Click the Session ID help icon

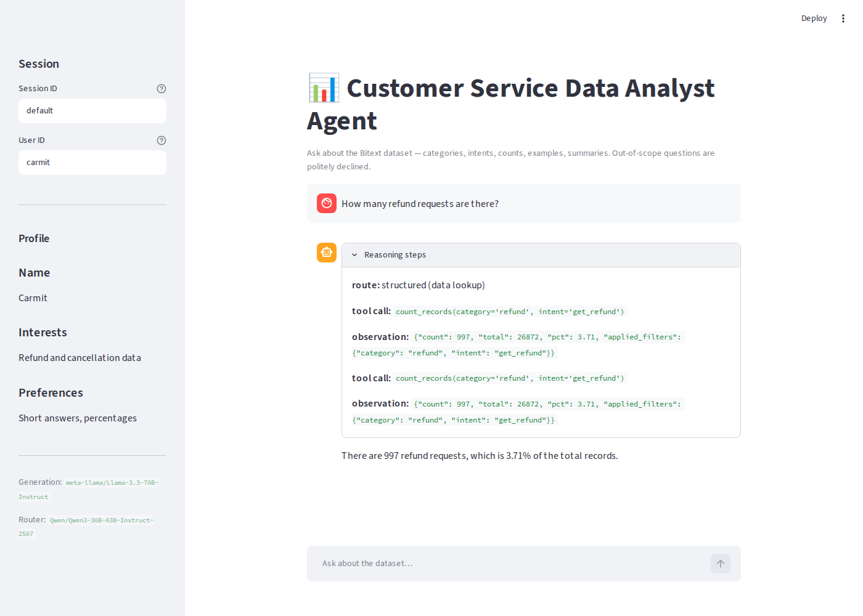pos(162,89)
